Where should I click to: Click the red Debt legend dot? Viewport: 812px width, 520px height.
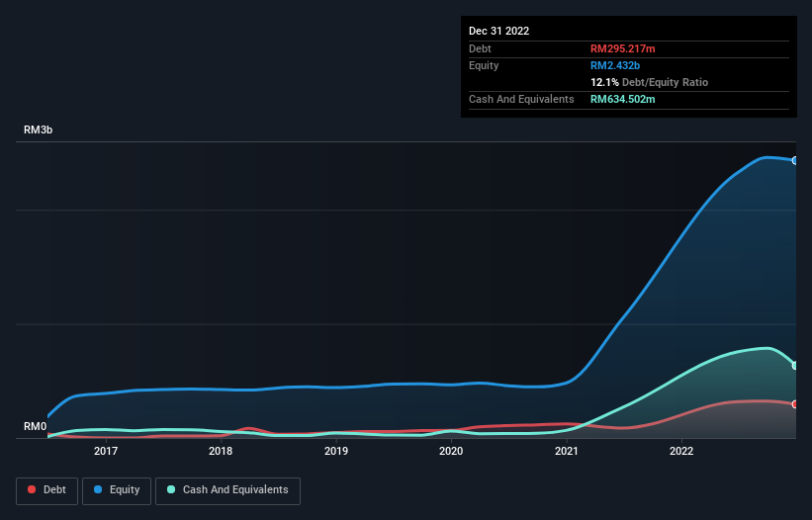[32, 489]
